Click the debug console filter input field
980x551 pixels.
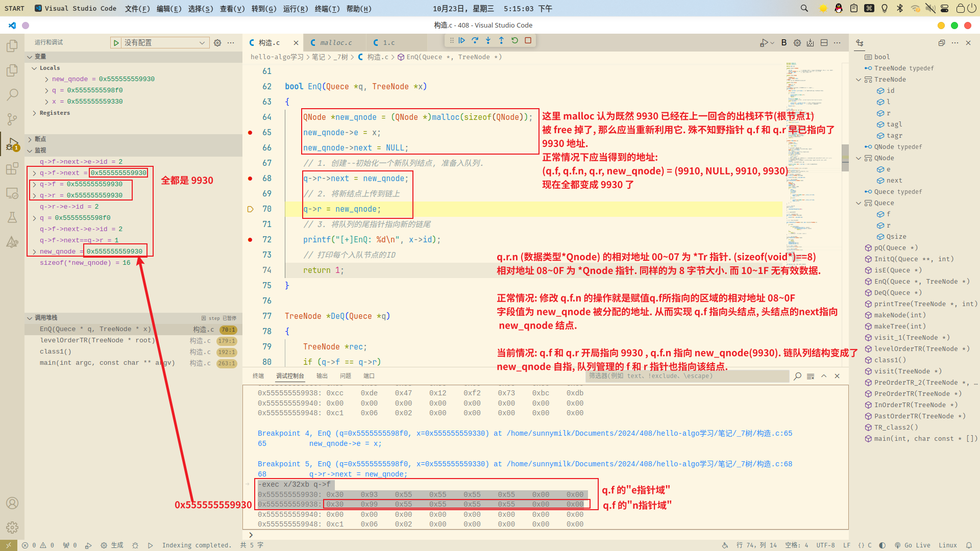pos(687,376)
